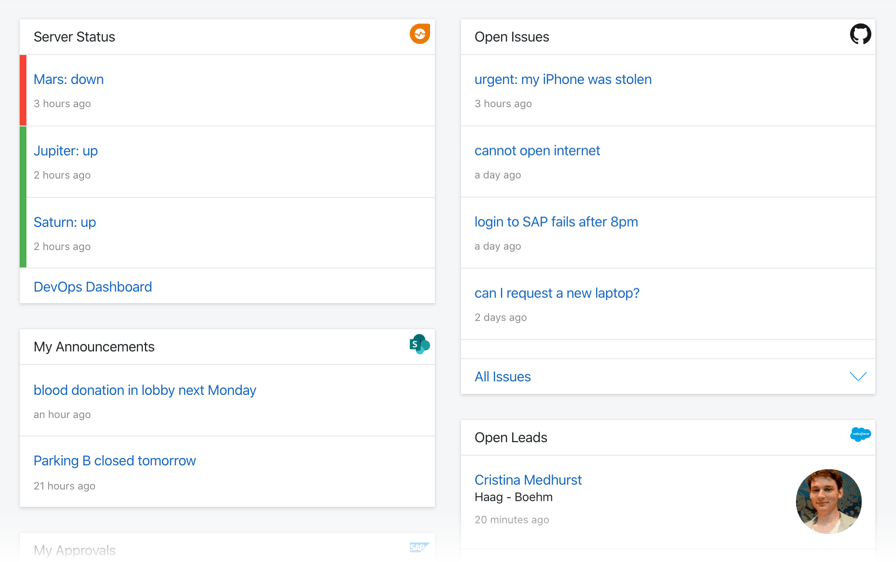Click the GitHub icon on Open Issues

(860, 34)
